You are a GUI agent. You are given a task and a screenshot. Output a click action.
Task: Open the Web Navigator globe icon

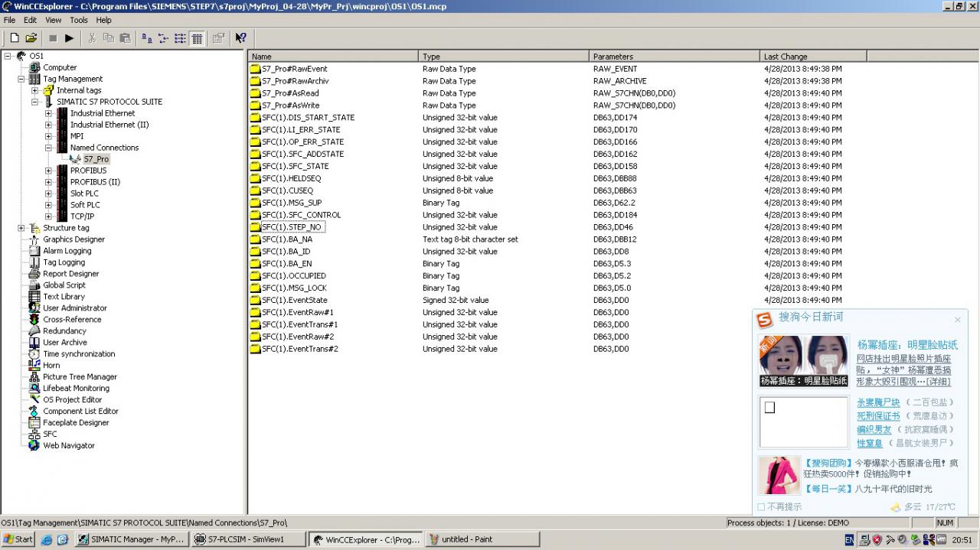[34, 445]
